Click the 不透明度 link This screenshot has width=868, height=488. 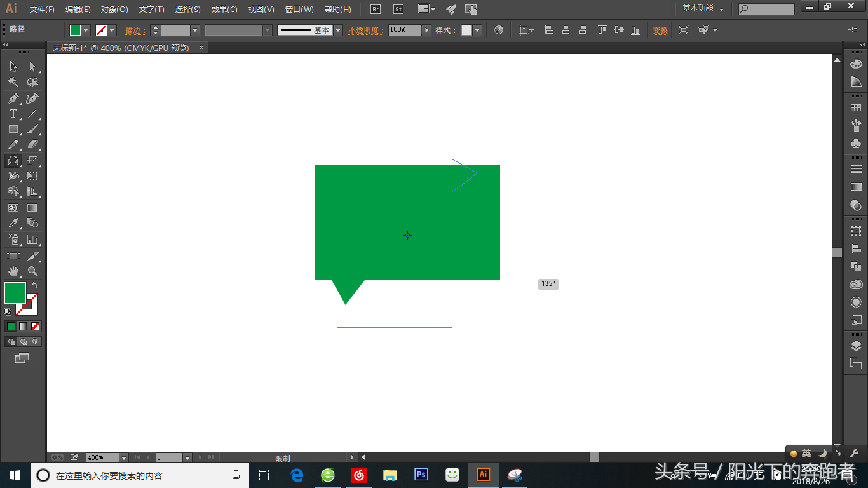(367, 30)
